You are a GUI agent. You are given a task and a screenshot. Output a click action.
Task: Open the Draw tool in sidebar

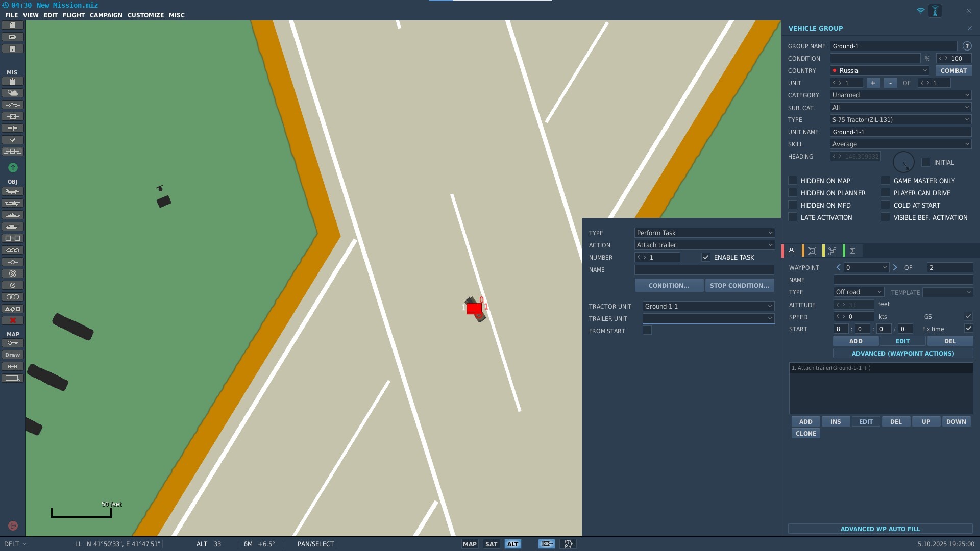13,355
